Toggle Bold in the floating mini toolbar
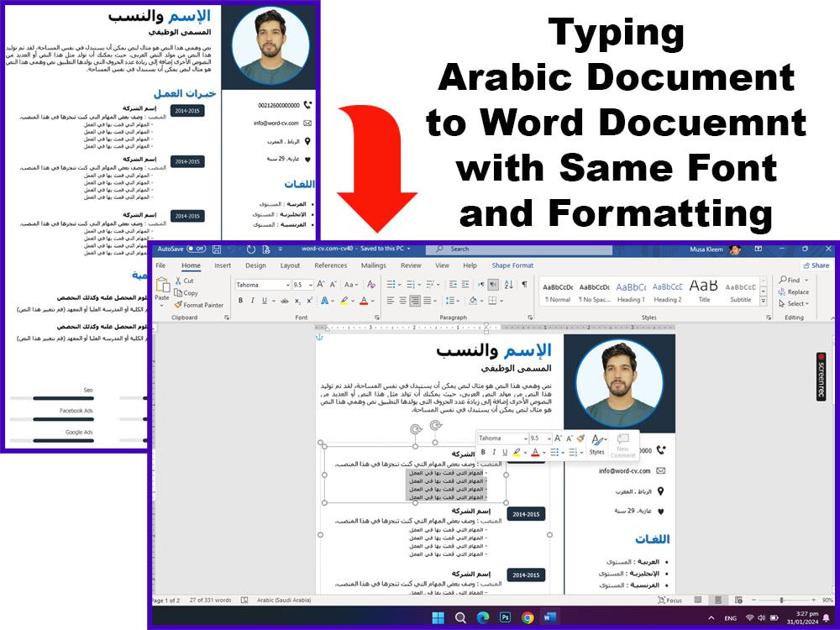 [x=484, y=452]
